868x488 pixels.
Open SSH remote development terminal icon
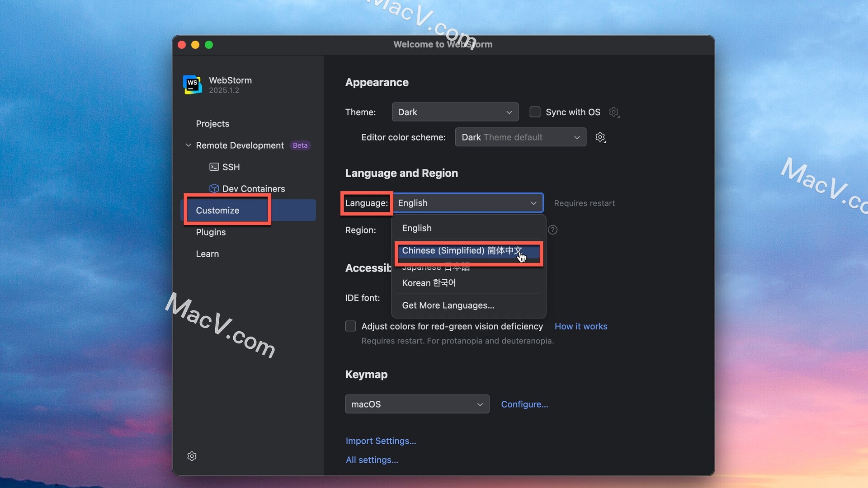[x=214, y=167]
